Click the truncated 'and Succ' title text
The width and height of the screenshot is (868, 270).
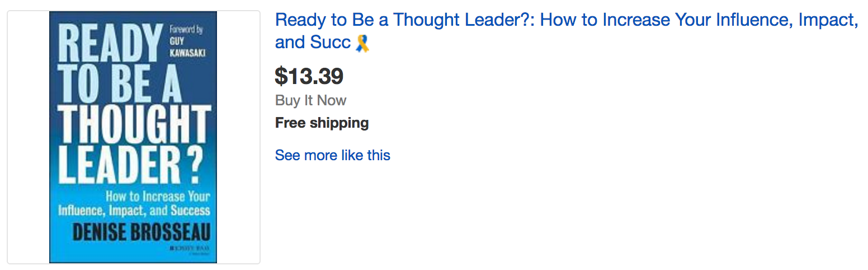(313, 43)
